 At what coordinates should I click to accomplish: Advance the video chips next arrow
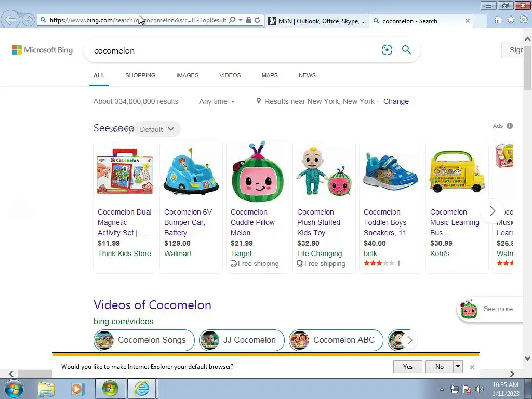point(409,340)
